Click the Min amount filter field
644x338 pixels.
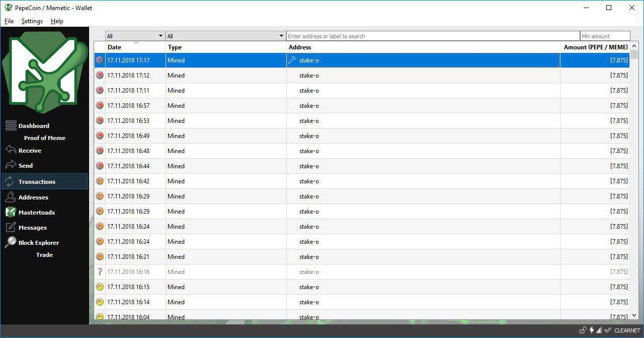(x=605, y=36)
